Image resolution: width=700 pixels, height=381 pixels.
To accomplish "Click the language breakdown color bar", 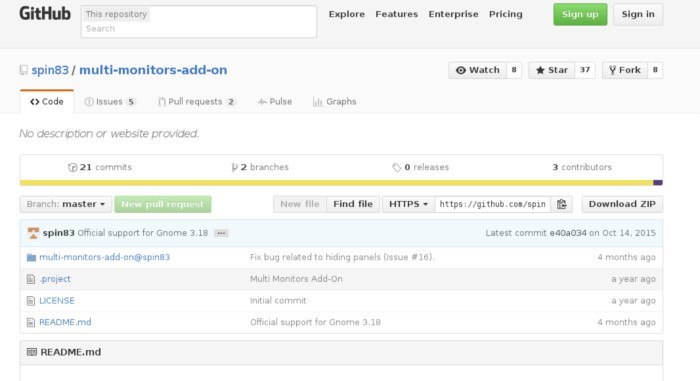I will pos(342,183).
